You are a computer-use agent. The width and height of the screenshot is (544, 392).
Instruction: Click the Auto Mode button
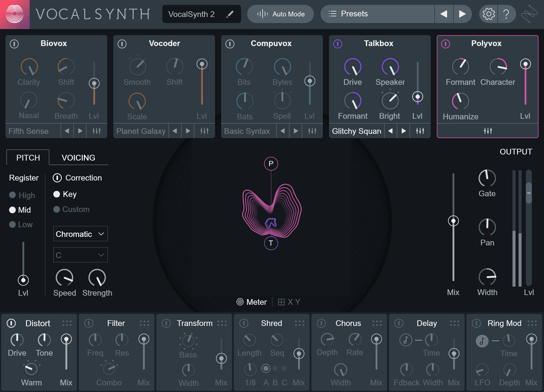pyautogui.click(x=280, y=14)
